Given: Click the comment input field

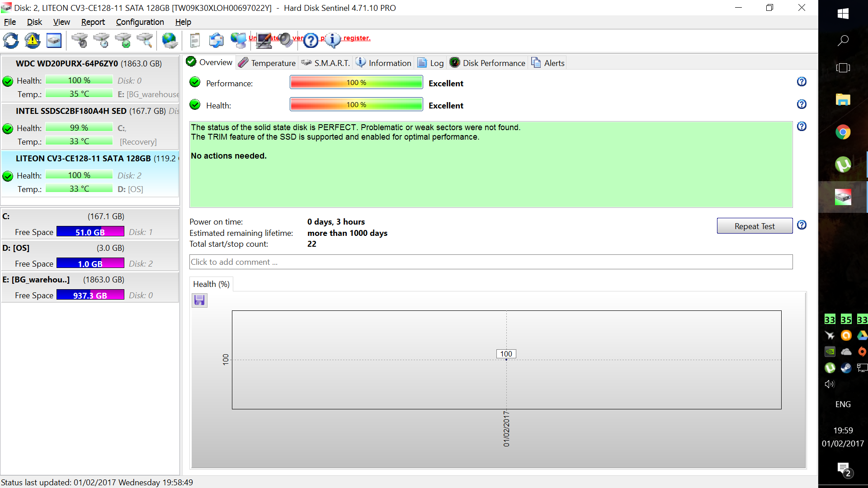Looking at the screenshot, I should pos(491,262).
